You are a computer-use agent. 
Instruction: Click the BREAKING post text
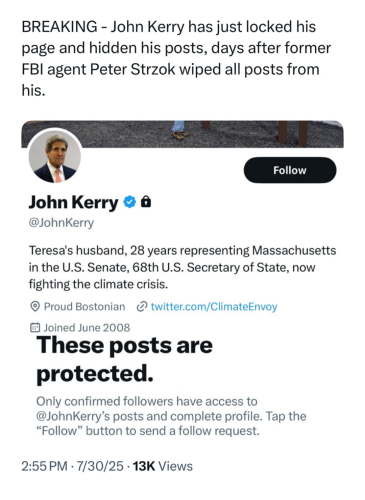[x=176, y=58]
